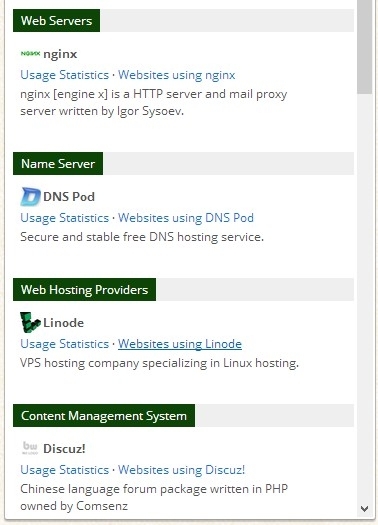Click the Linode logo icon
Viewport: 378px width, 525px height.
click(x=30, y=322)
